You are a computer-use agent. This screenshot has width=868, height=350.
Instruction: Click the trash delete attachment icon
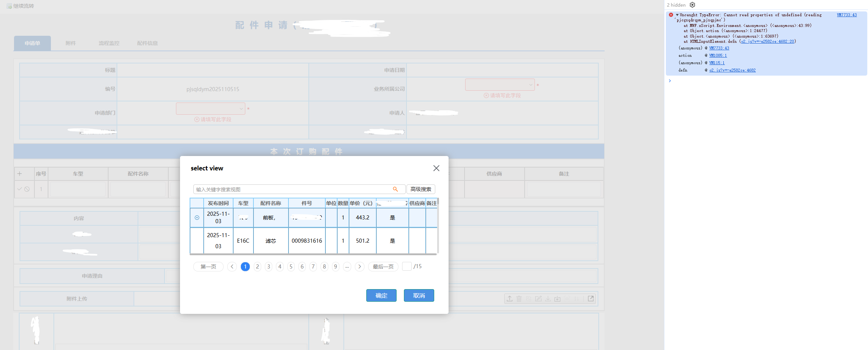click(x=519, y=299)
